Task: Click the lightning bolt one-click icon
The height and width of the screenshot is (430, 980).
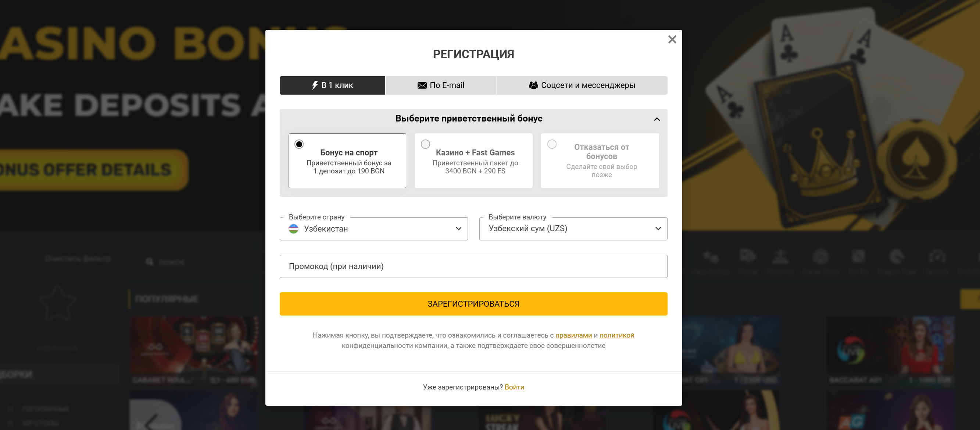Action: [x=315, y=85]
